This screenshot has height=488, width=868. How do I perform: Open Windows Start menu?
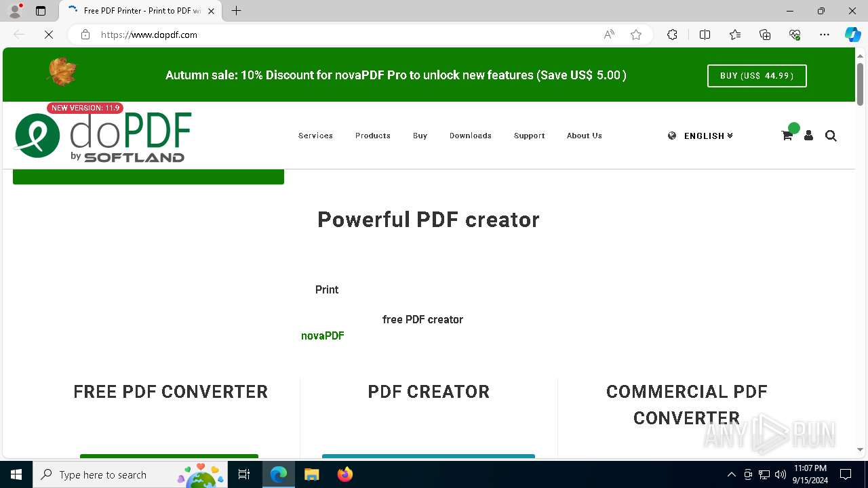point(16,474)
